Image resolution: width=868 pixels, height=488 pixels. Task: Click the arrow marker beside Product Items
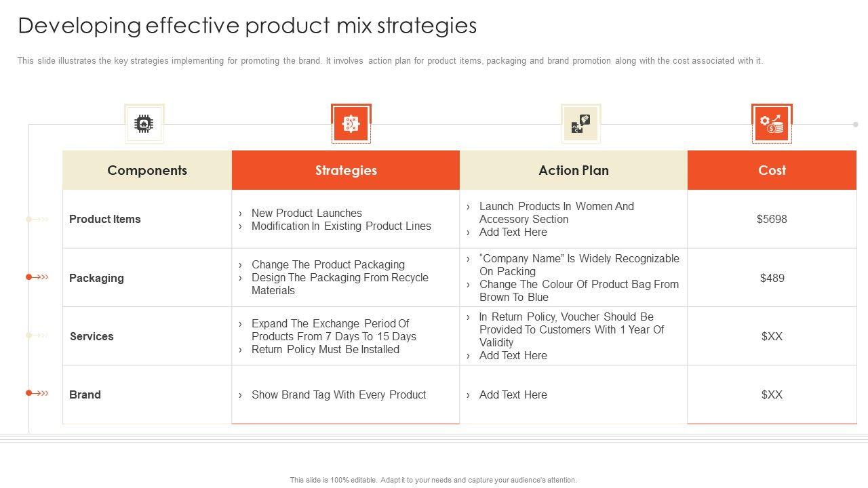coord(37,219)
